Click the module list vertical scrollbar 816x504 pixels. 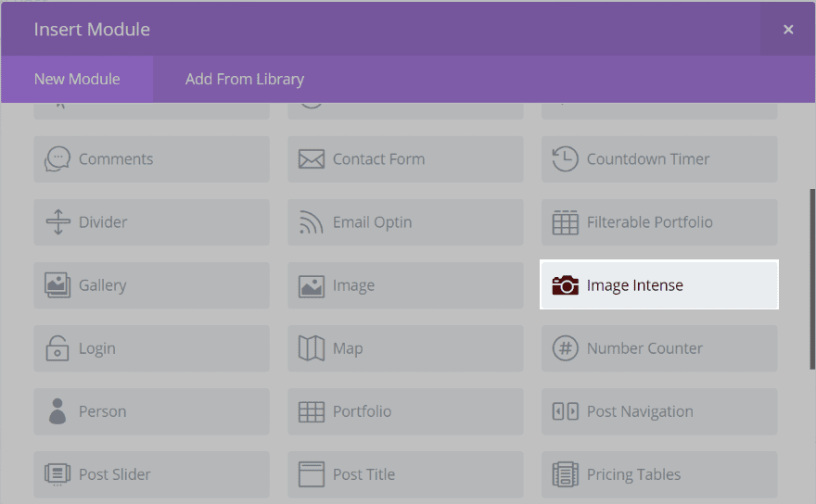(812, 278)
